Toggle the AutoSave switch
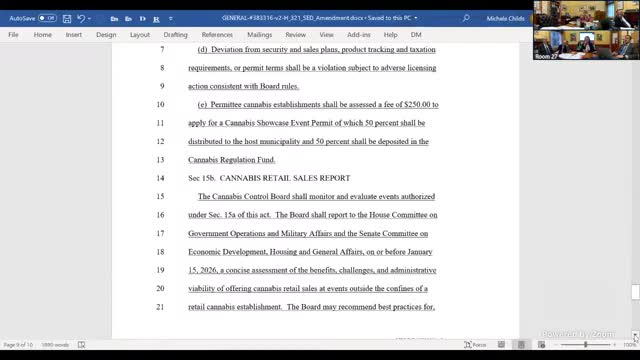 pyautogui.click(x=47, y=18)
